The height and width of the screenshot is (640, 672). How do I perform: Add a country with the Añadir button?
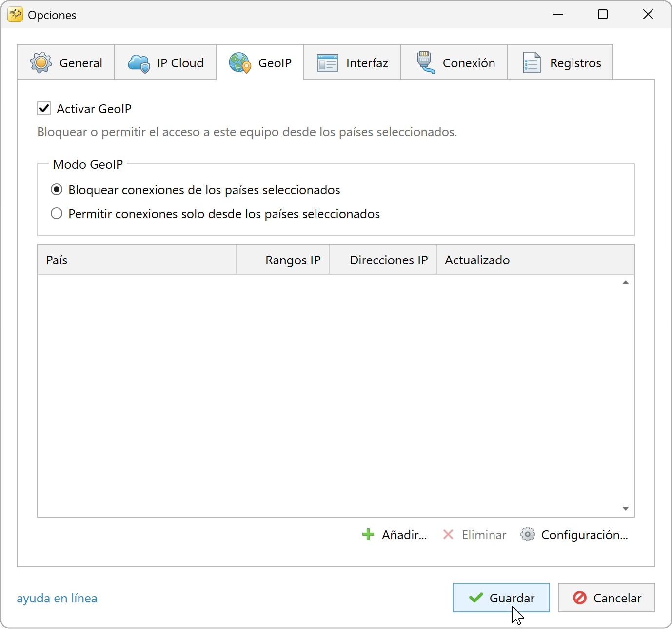(395, 535)
